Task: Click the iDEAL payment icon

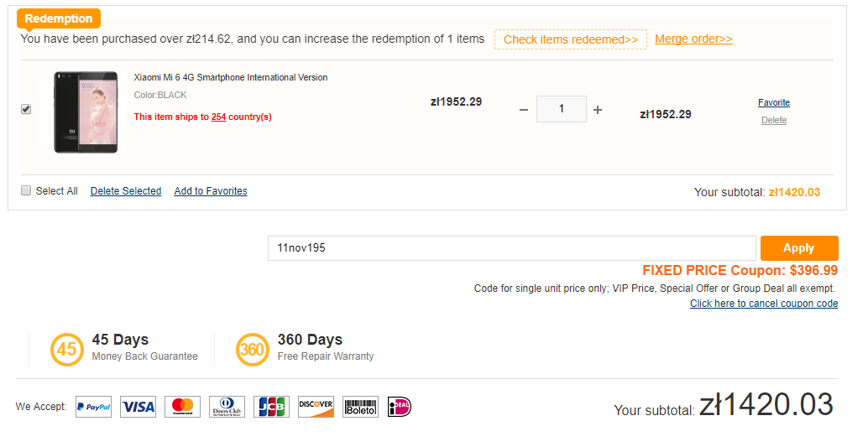Action: pos(400,407)
